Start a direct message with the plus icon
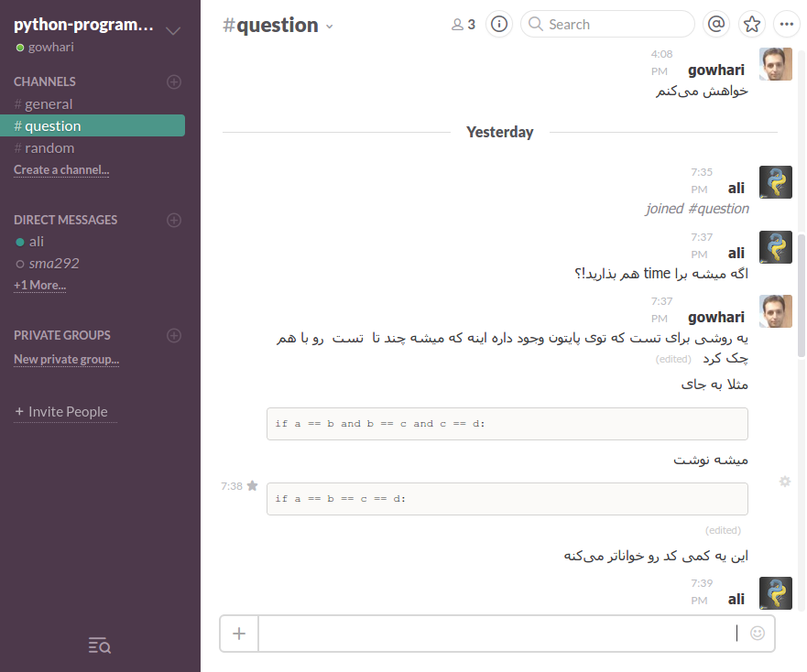The height and width of the screenshot is (672, 807). click(x=174, y=220)
